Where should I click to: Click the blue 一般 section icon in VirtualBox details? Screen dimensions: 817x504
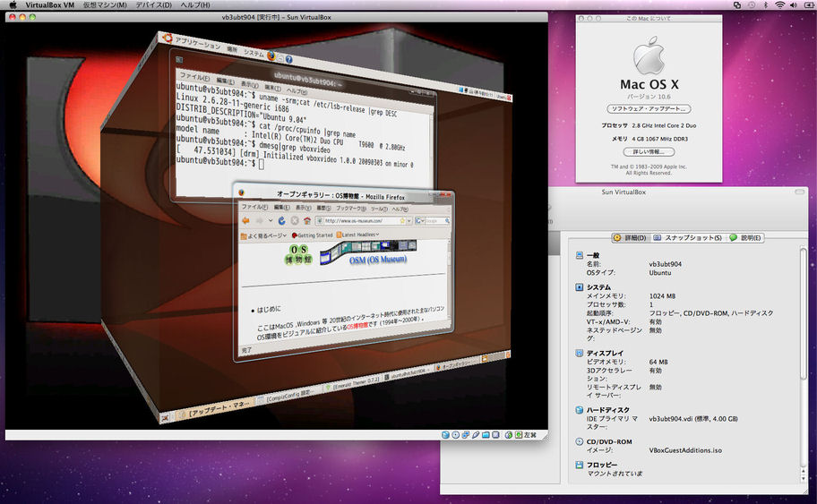point(579,255)
